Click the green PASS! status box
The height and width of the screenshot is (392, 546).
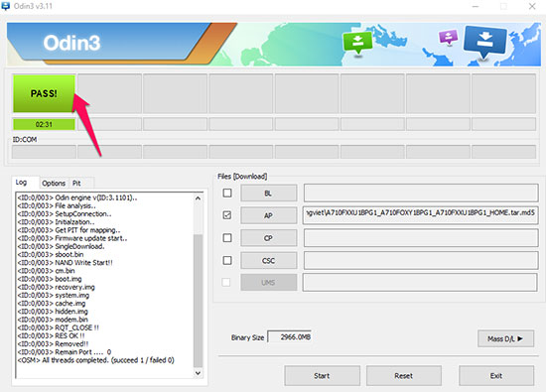click(44, 93)
